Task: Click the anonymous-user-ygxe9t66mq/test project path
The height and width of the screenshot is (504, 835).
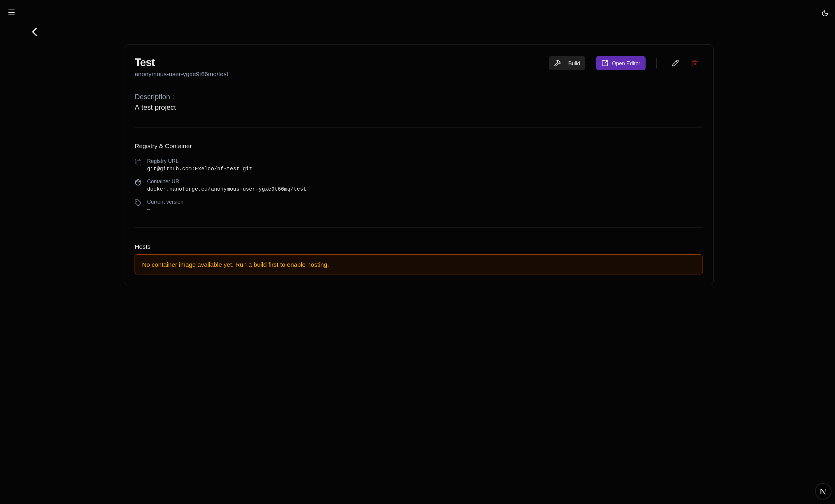Action: [181, 74]
